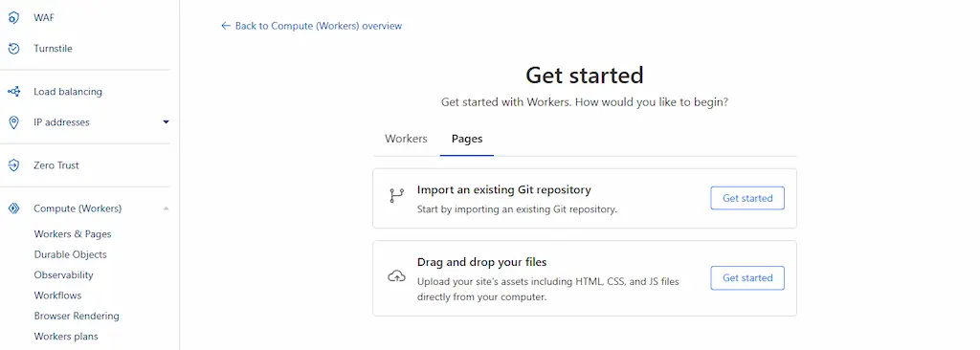Click "Upload your site's assets" description text
The image size is (980, 350).
point(548,290)
